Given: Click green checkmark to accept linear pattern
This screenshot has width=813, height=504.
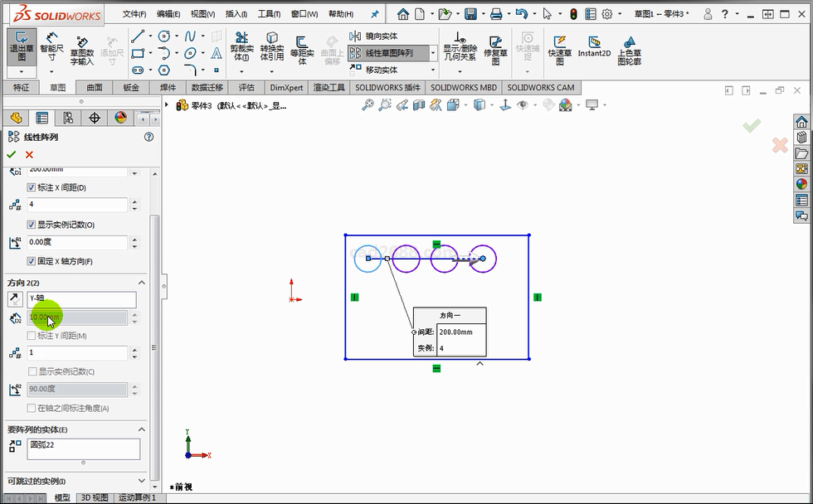Looking at the screenshot, I should 12,155.
